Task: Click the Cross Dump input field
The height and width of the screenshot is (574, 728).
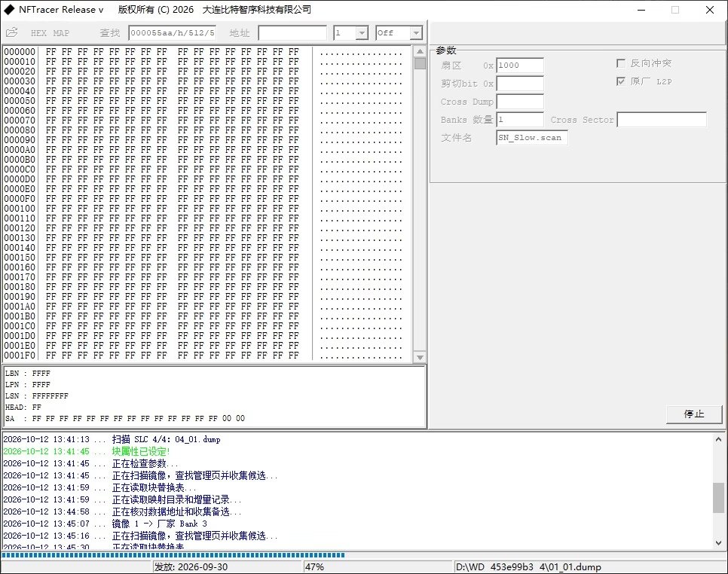Action: pyautogui.click(x=520, y=102)
